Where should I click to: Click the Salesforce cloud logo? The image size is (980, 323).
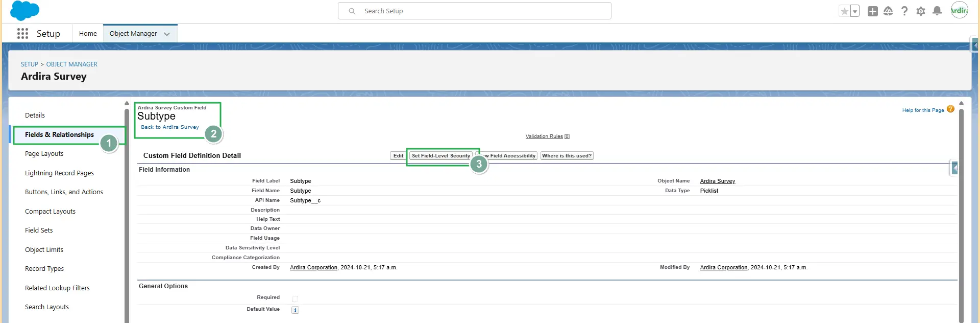(x=24, y=11)
